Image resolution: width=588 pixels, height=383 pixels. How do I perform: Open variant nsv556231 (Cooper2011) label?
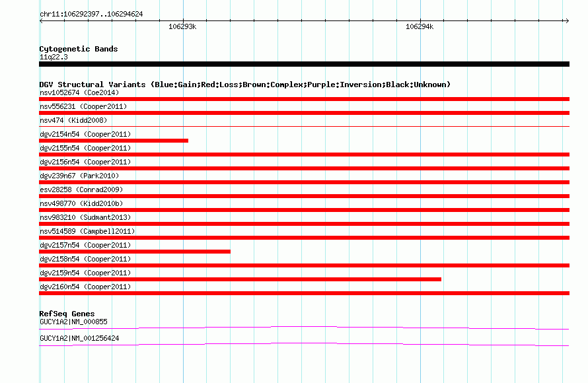click(83, 106)
